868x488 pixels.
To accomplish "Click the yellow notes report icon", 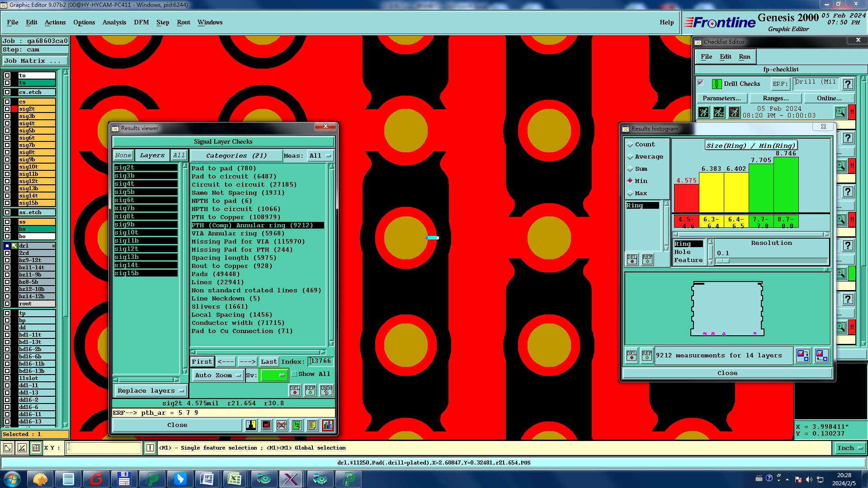I will [x=312, y=425].
